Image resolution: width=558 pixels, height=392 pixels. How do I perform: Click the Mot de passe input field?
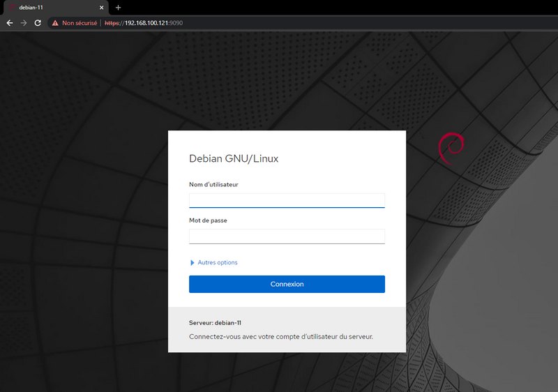coord(287,236)
